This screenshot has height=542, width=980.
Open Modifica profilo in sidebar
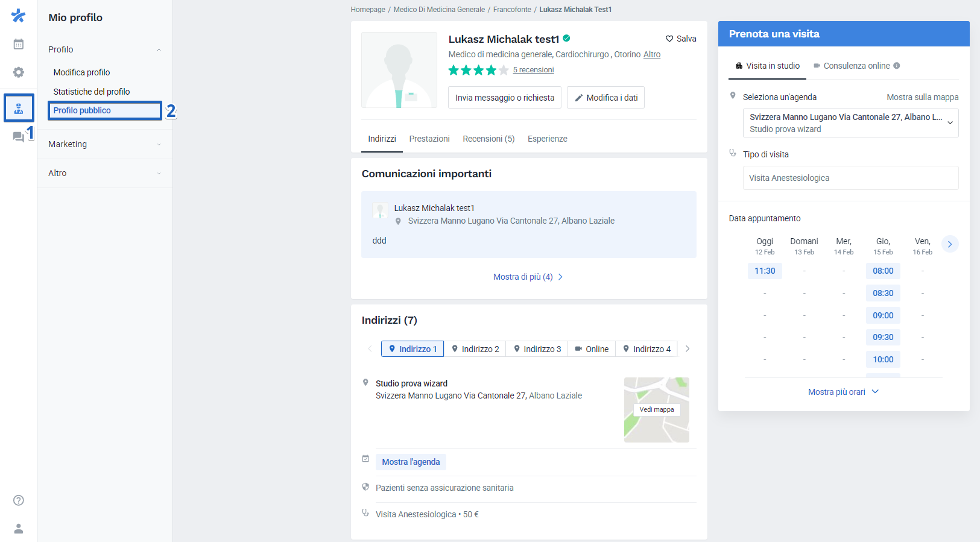(x=82, y=72)
